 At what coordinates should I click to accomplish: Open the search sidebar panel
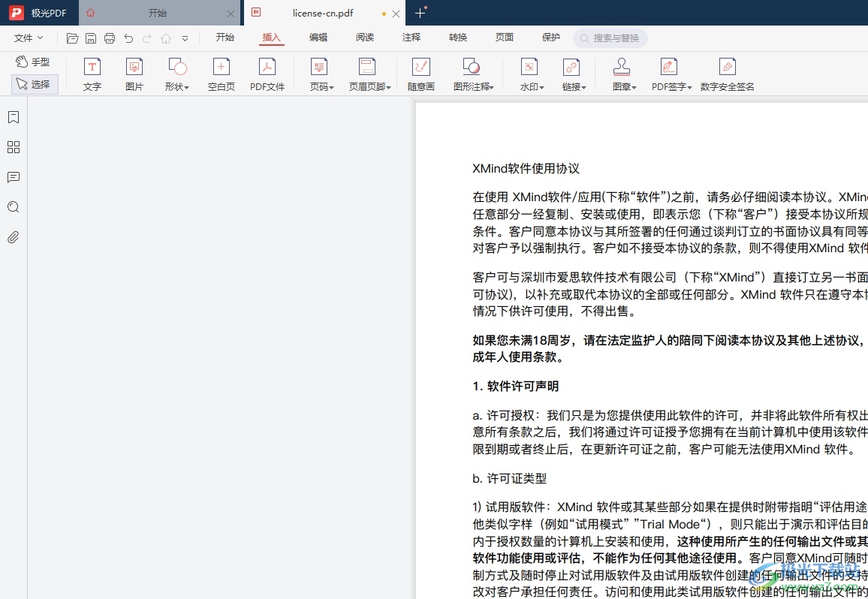click(14, 207)
